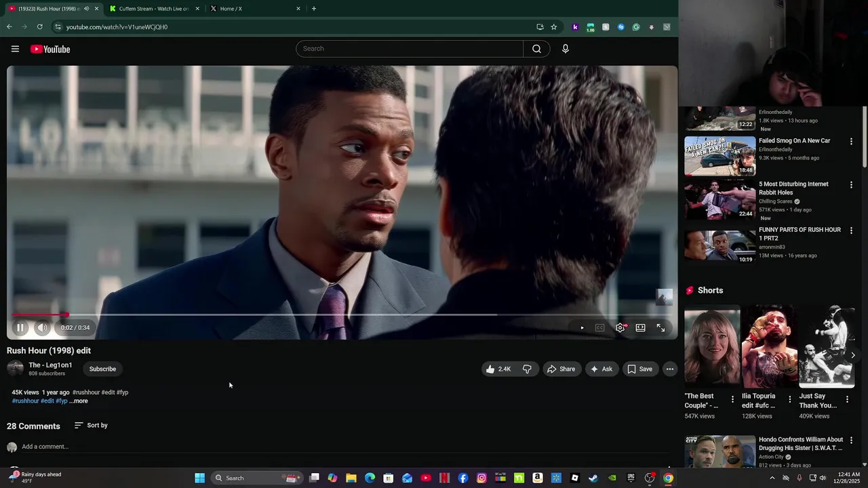868x488 pixels.
Task: Expand description with ...more
Action: (x=79, y=401)
